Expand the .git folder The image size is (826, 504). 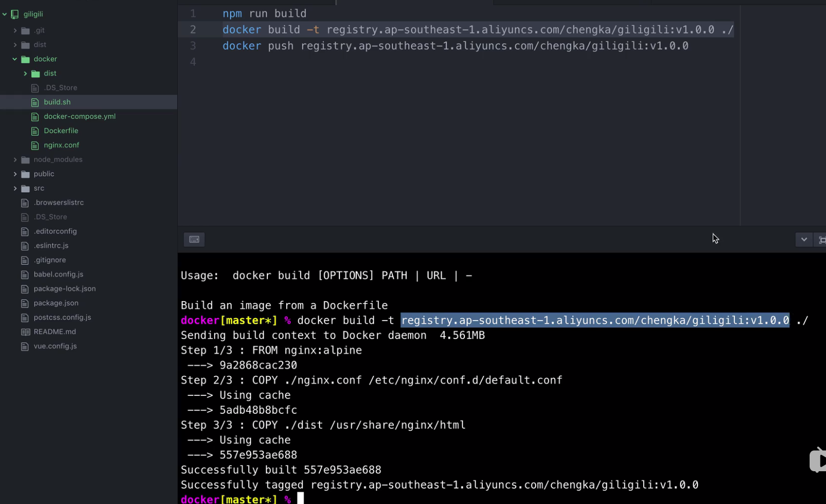pyautogui.click(x=15, y=31)
